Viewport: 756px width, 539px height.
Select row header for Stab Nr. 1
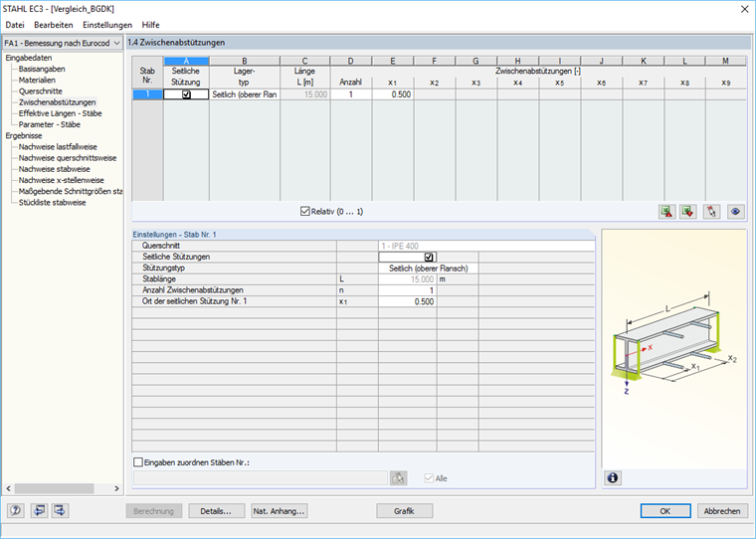pos(147,94)
